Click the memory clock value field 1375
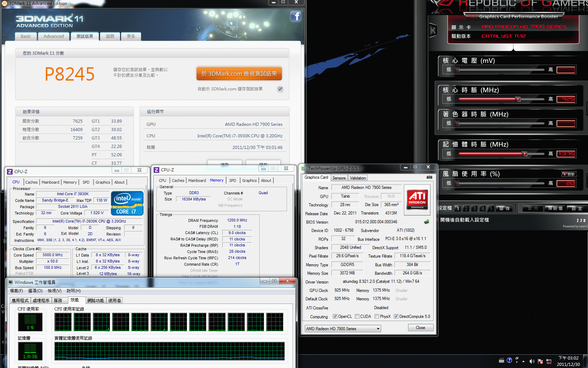 (x=566, y=154)
